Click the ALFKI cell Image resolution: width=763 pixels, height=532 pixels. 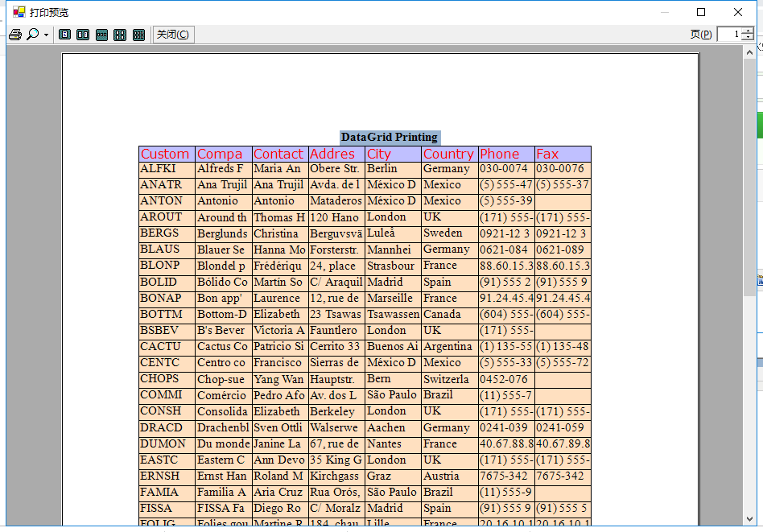pos(167,169)
